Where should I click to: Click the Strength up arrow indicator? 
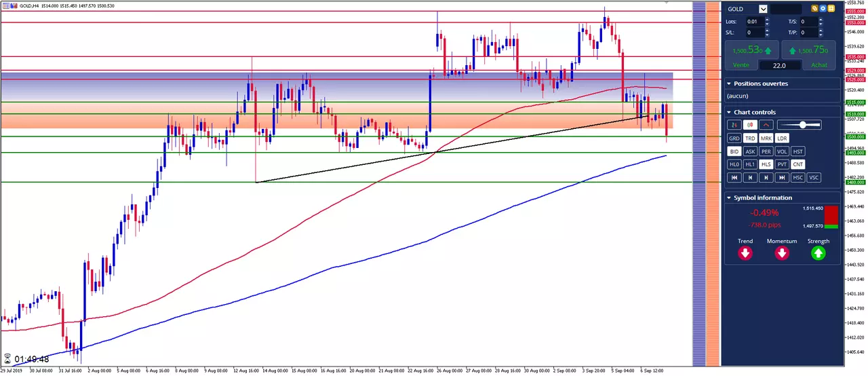818,253
